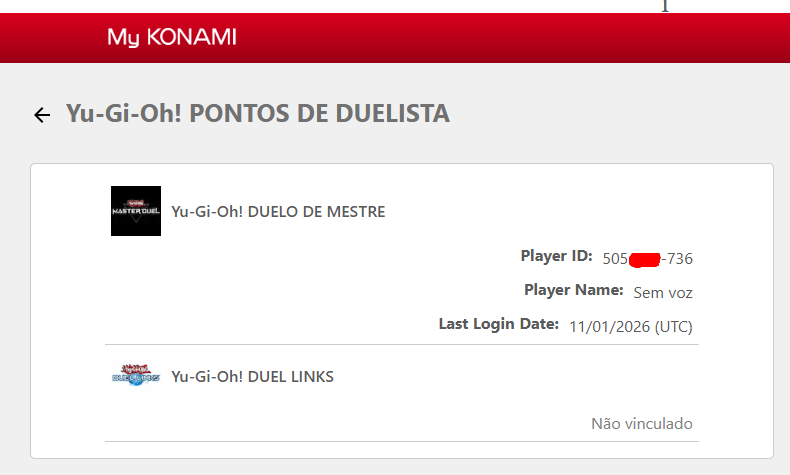Image resolution: width=790 pixels, height=475 pixels.
Task: Click the white games card panel
Action: (x=402, y=311)
